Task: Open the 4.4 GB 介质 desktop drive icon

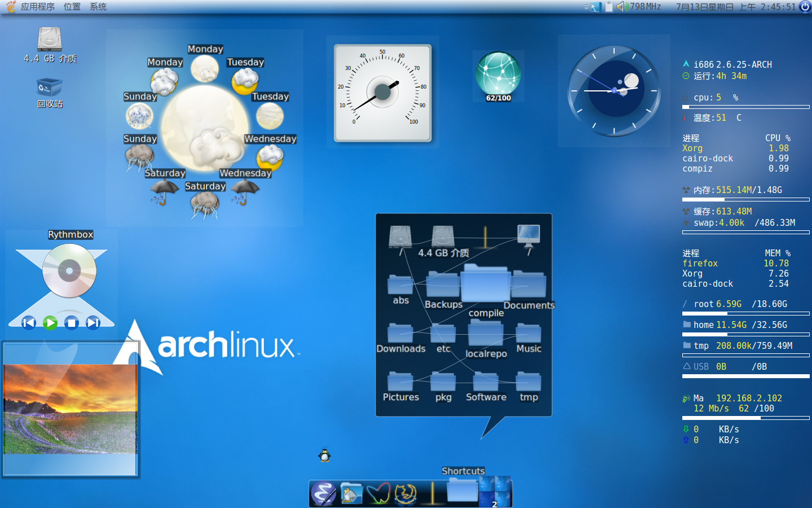Action: pos(50,45)
